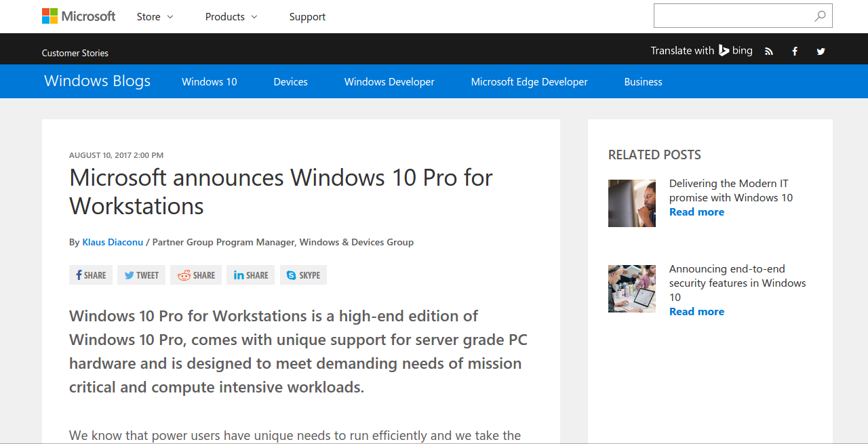Screen dimensions: 868x444
Task: Click the Windows Blogs title link
Action: coord(98,81)
